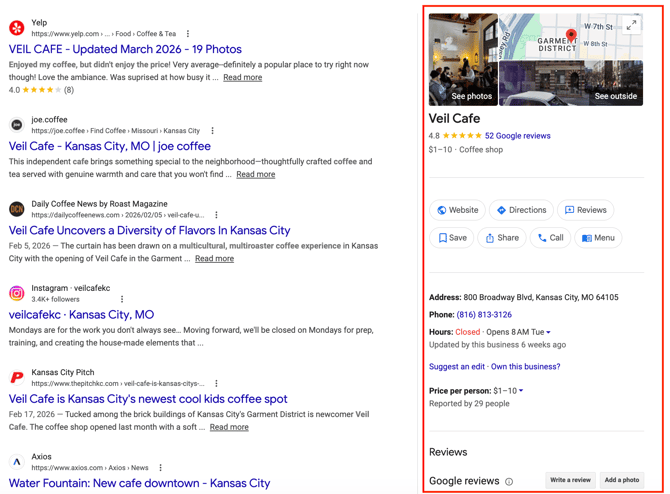Viewport: 670px width, 494px height.
Task: View the Menu for Veil Cafe
Action: coord(598,238)
